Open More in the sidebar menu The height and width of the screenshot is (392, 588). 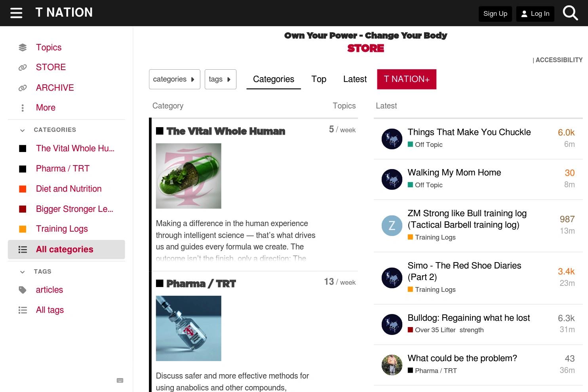pyautogui.click(x=46, y=108)
